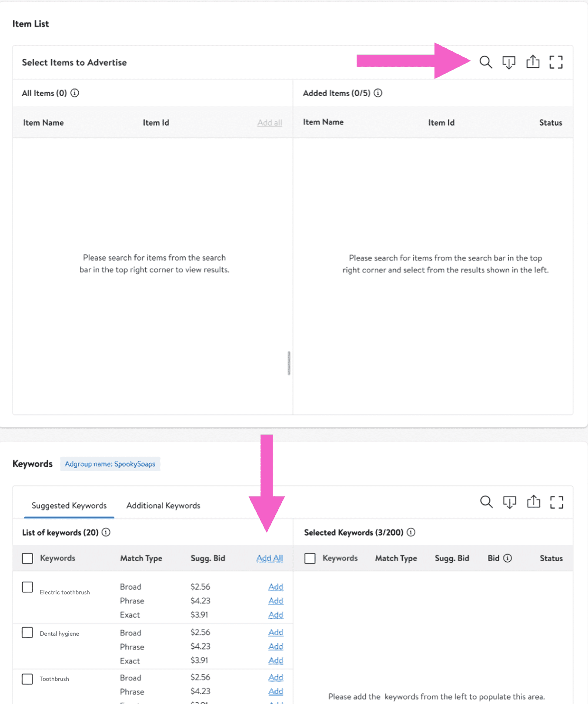Switch to Additional Keywords tab

163,506
